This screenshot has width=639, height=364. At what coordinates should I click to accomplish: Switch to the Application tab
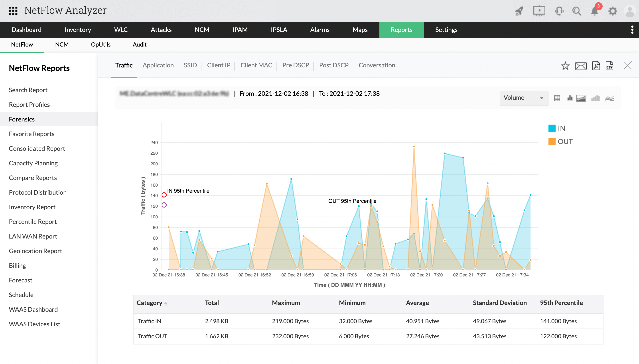coord(158,65)
